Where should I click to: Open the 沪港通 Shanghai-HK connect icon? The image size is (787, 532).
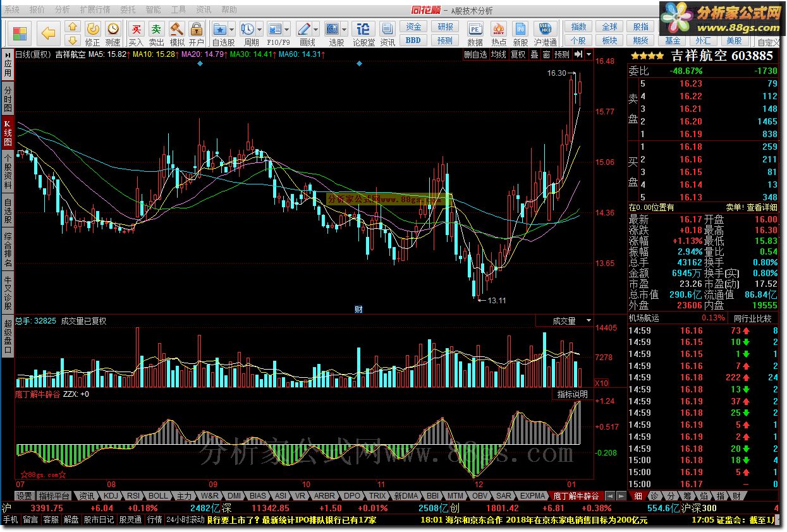(x=545, y=34)
